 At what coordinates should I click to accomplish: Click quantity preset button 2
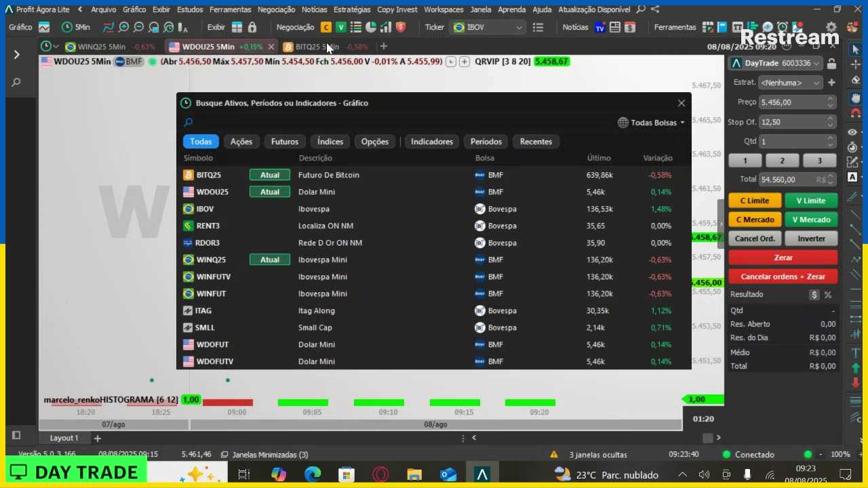[783, 161]
